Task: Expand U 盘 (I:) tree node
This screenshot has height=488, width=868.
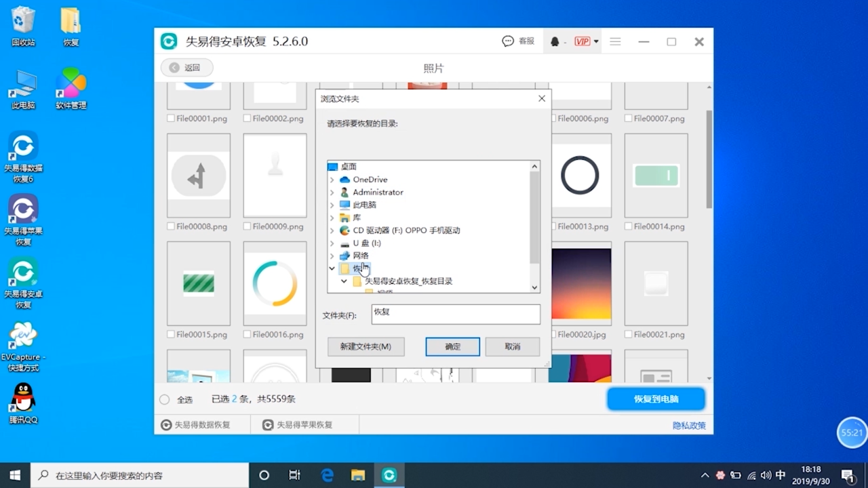Action: click(x=332, y=243)
